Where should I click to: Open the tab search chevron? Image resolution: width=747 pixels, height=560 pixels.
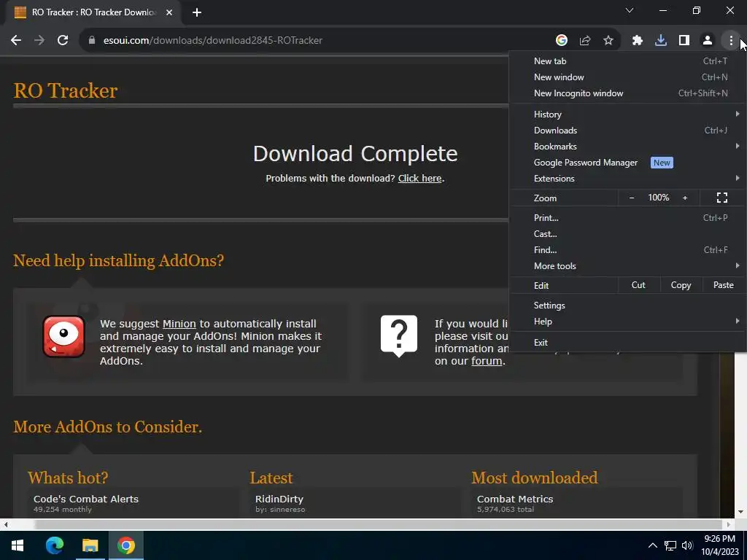tap(630, 10)
